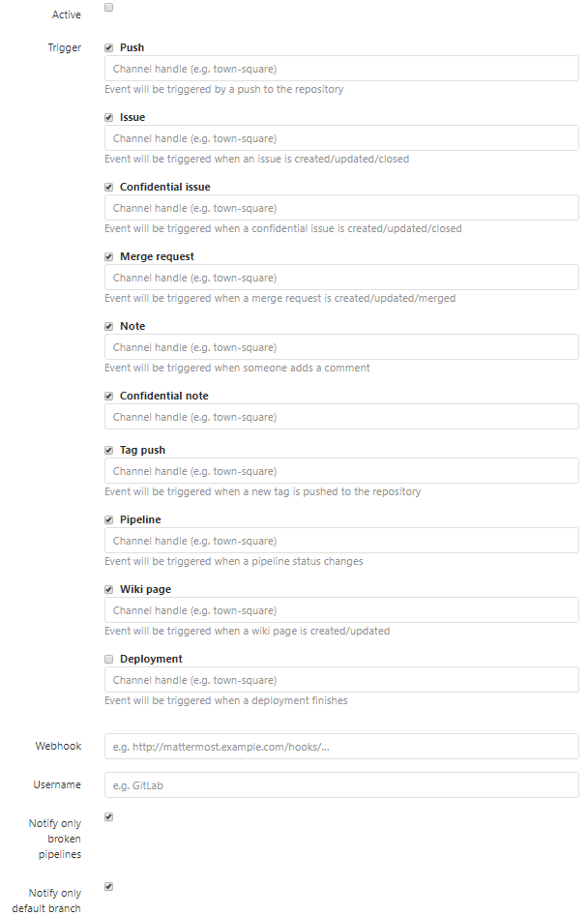Uncheck the Pipeline trigger checkbox
This screenshot has width=588, height=916.
pos(109,519)
